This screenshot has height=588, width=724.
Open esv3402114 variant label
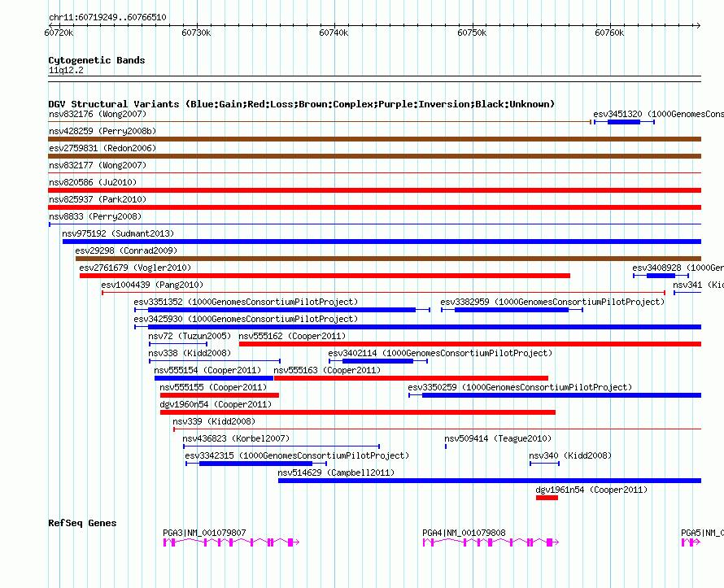pyautogui.click(x=440, y=353)
